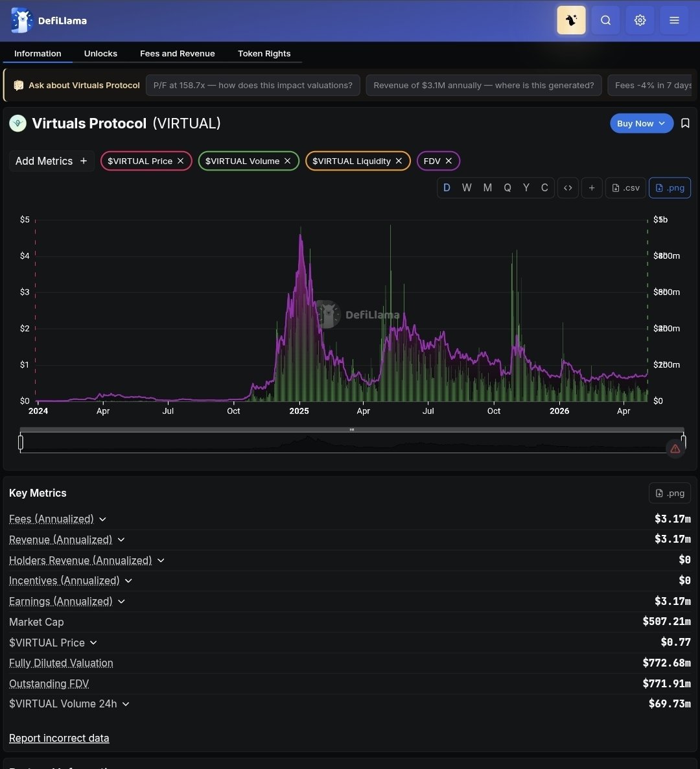This screenshot has height=769, width=700.
Task: Export Key Metrics as .png
Action: pyautogui.click(x=670, y=493)
